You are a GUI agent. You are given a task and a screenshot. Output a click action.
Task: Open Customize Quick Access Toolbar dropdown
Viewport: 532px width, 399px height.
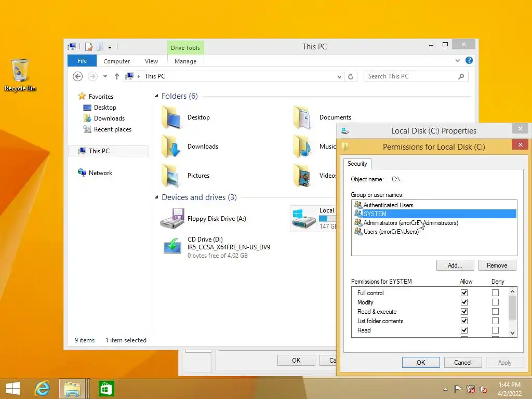pos(110,47)
